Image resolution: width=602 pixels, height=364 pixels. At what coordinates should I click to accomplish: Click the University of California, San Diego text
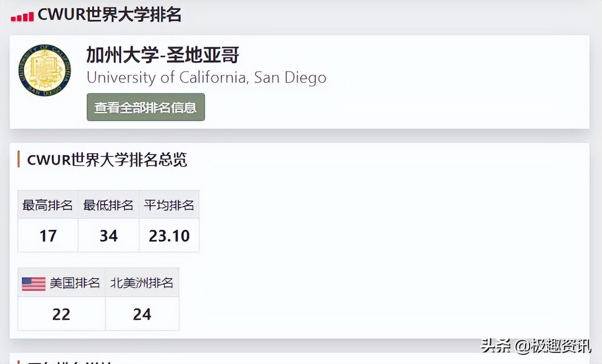coord(206,77)
